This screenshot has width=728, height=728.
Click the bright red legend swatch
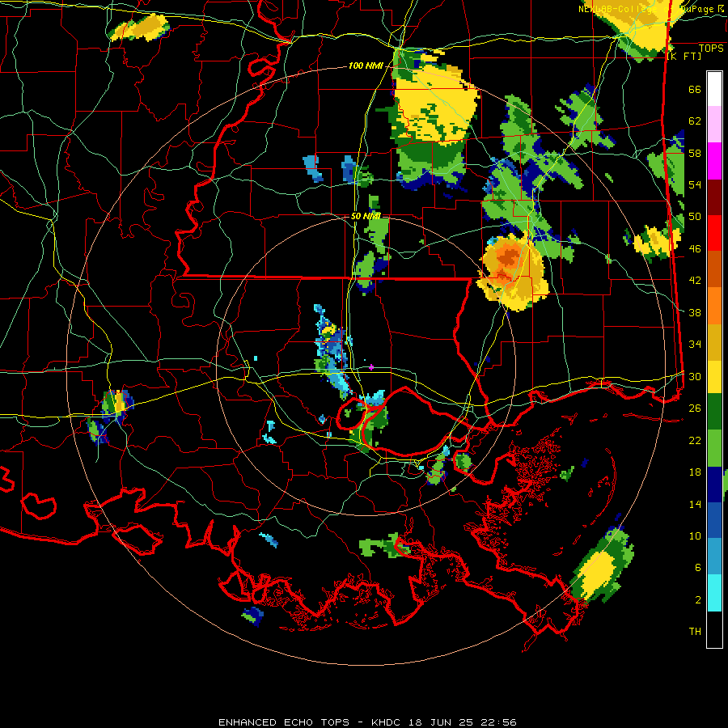coord(714,233)
